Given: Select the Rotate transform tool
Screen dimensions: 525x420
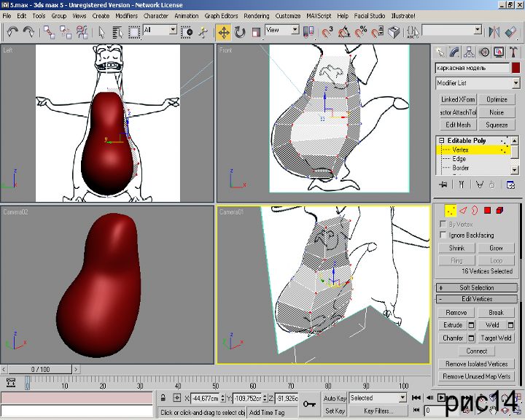Looking at the screenshot, I should pos(240,31).
